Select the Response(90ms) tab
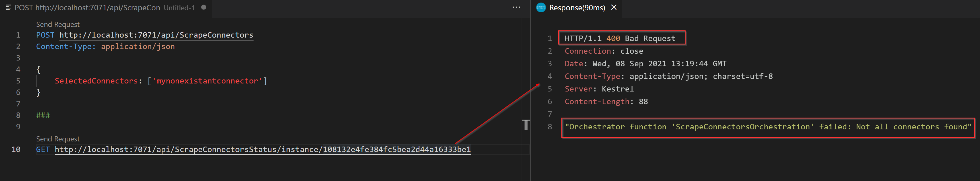Screen dimensions: 980x181 577,8
